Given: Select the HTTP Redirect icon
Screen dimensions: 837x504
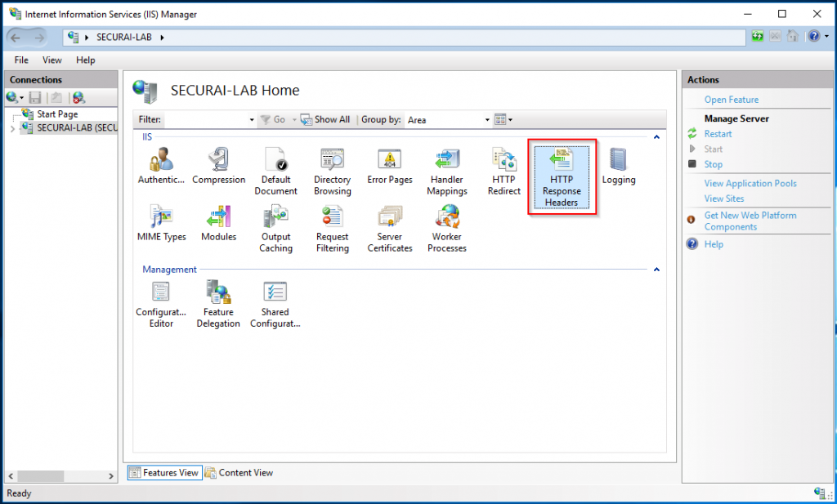Looking at the screenshot, I should click(x=504, y=172).
